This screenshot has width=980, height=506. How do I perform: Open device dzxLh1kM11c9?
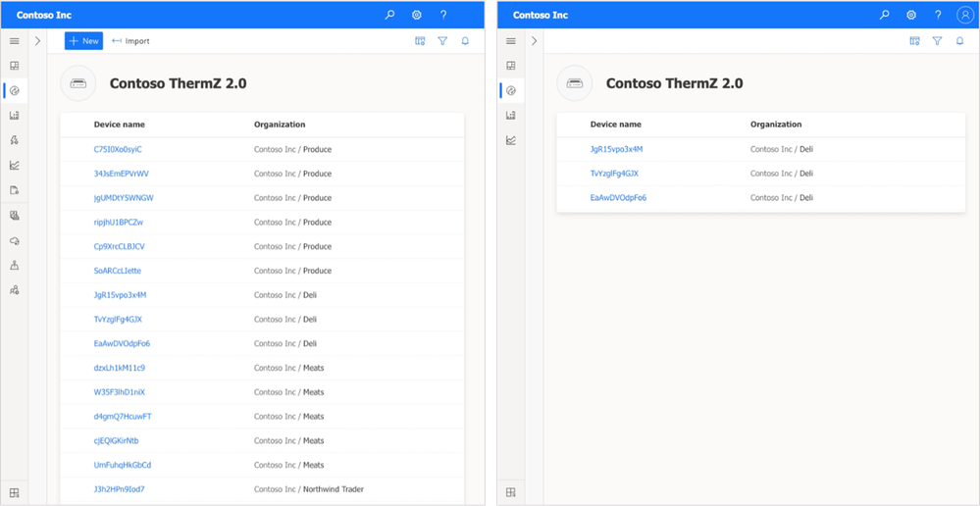tap(120, 368)
